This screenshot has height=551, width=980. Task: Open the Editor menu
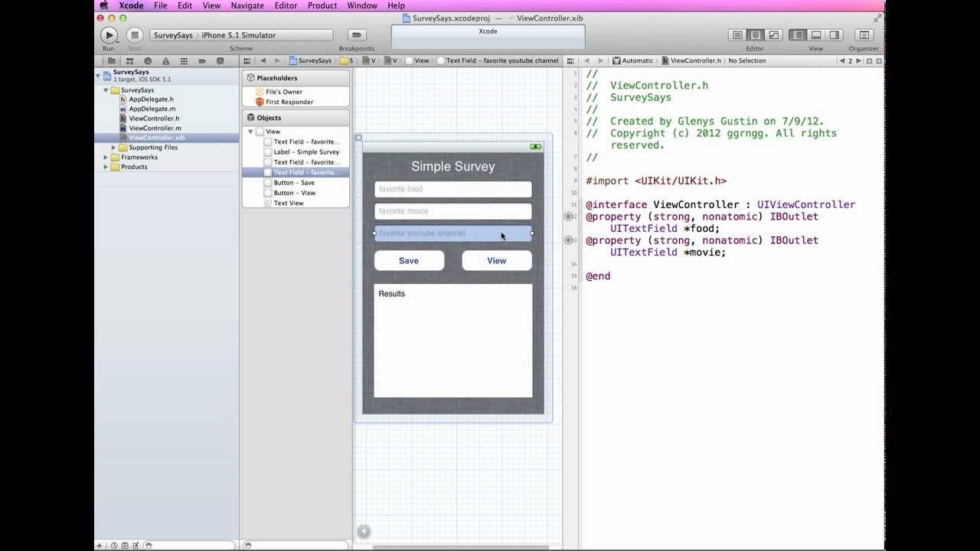point(286,5)
